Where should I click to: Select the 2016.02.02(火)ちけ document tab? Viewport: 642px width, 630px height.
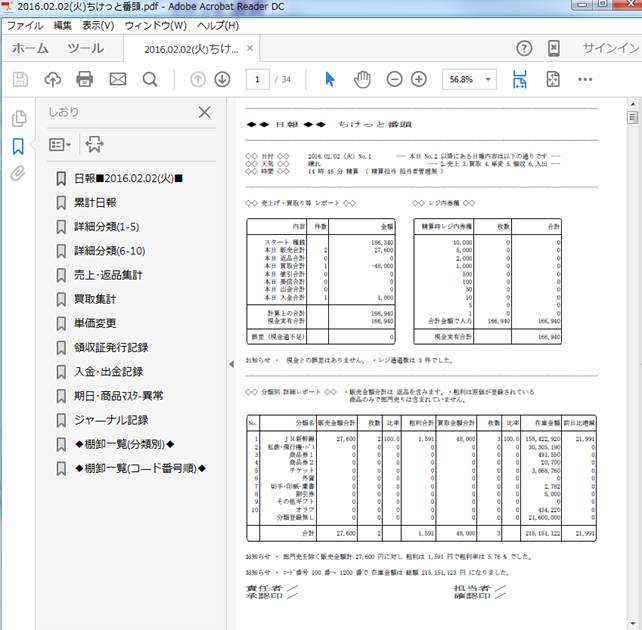pyautogui.click(x=191, y=49)
